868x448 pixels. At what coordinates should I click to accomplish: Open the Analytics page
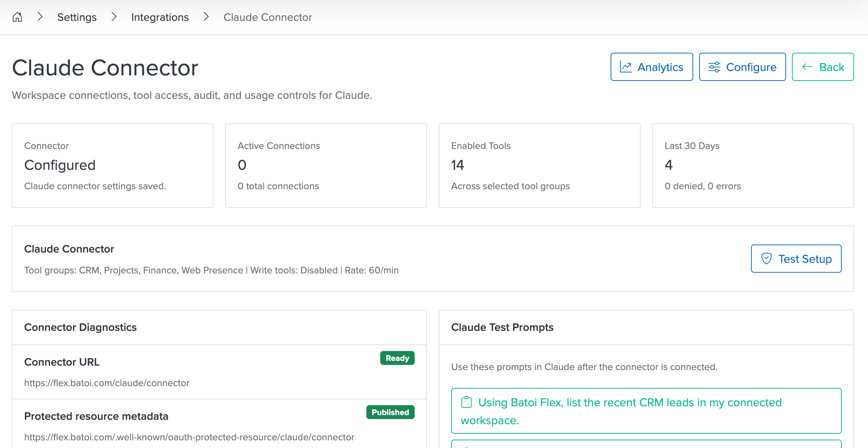pyautogui.click(x=652, y=67)
